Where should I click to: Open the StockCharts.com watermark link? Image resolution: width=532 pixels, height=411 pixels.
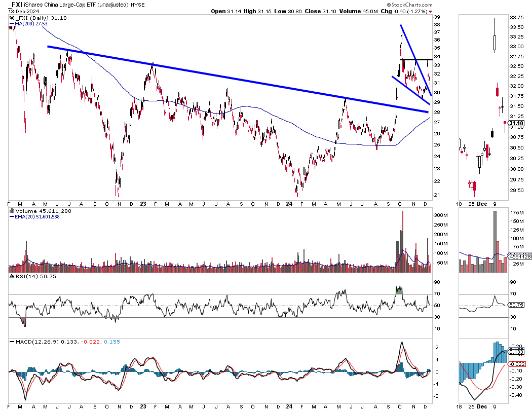click(x=412, y=5)
